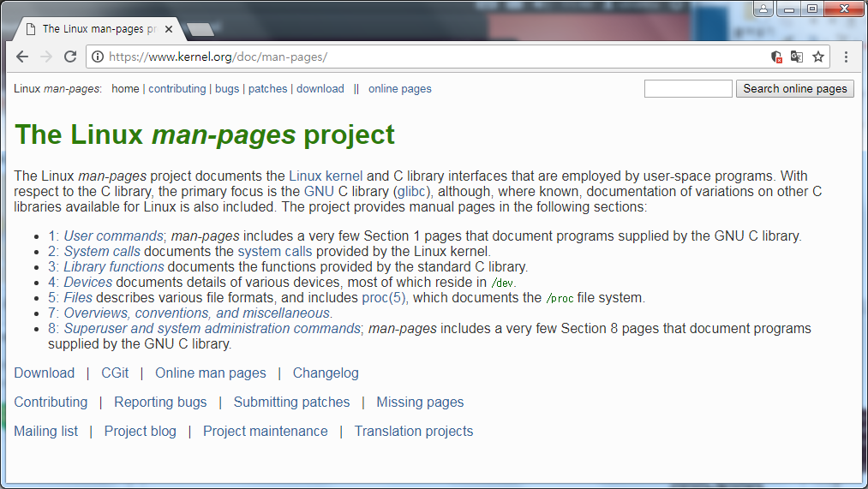Click the search text input box
The image size is (868, 489).
(x=688, y=88)
